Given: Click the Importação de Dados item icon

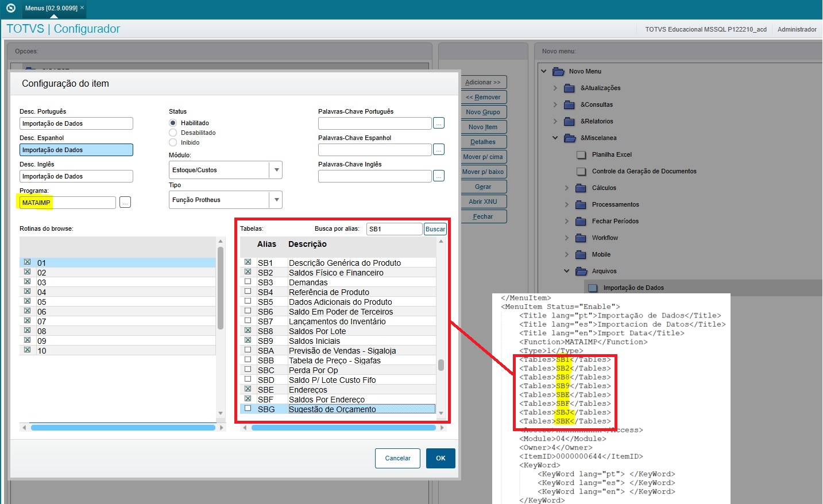Looking at the screenshot, I should [x=593, y=288].
